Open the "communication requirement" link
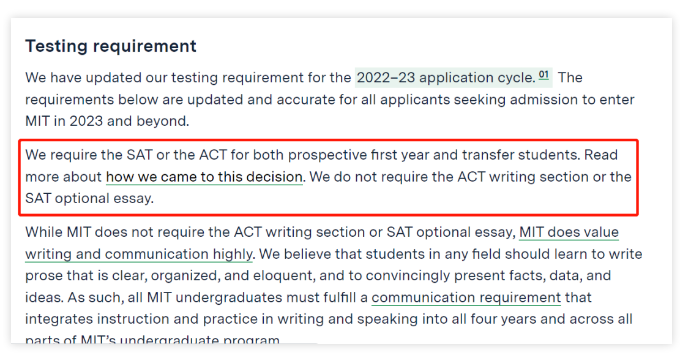This screenshot has width=686, height=361. coord(466,298)
